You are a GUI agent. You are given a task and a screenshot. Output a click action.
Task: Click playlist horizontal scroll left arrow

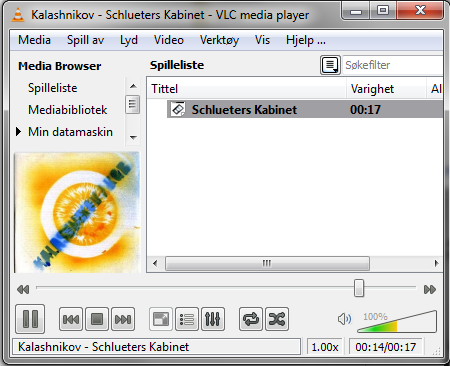coord(155,263)
